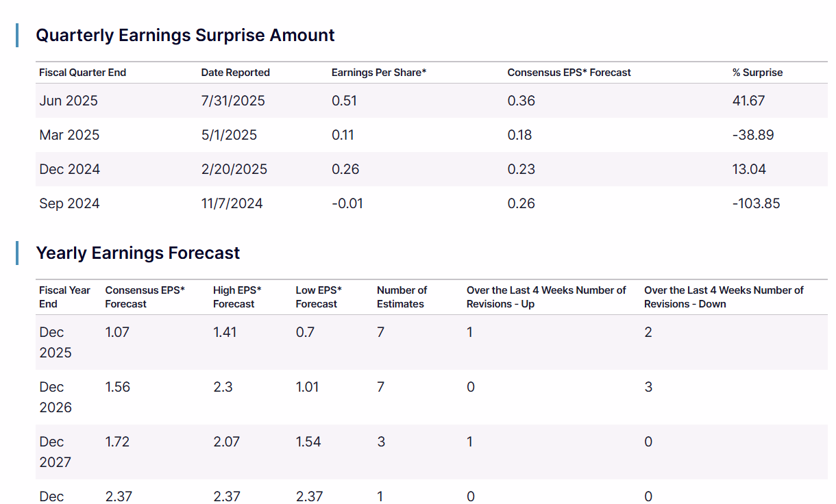The width and height of the screenshot is (836, 504).
Task: Click the Yearly Earnings Forecast heading
Action: point(138,253)
